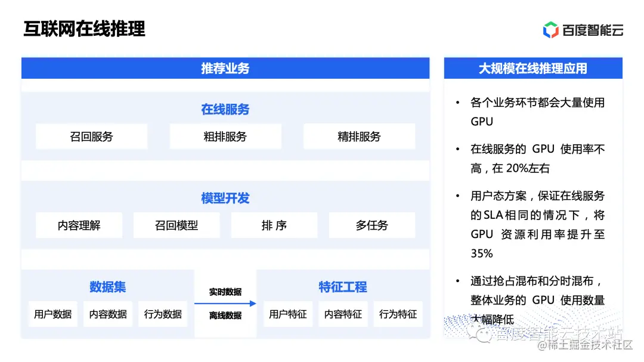Image resolution: width=644 pixels, height=362 pixels.
Task: Open the 内容理解 model module
Action: (x=78, y=225)
